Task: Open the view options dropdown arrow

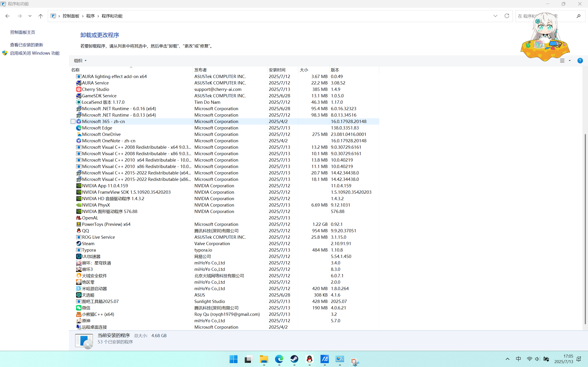Action: click(570, 61)
